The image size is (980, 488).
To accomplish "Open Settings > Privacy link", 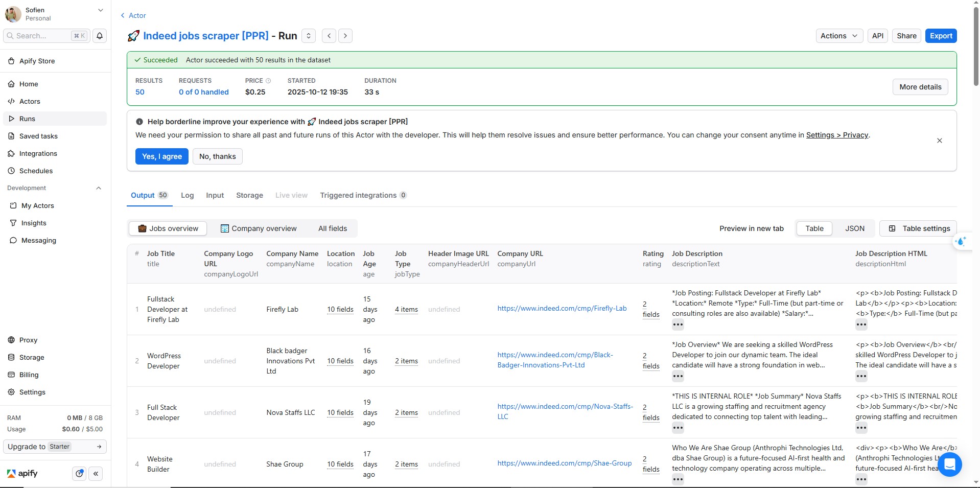I will (x=837, y=135).
